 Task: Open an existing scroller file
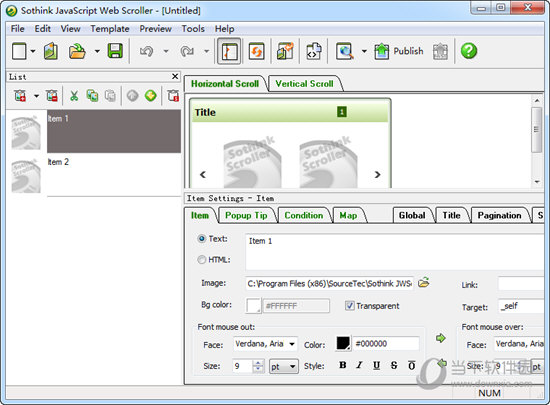point(77,51)
